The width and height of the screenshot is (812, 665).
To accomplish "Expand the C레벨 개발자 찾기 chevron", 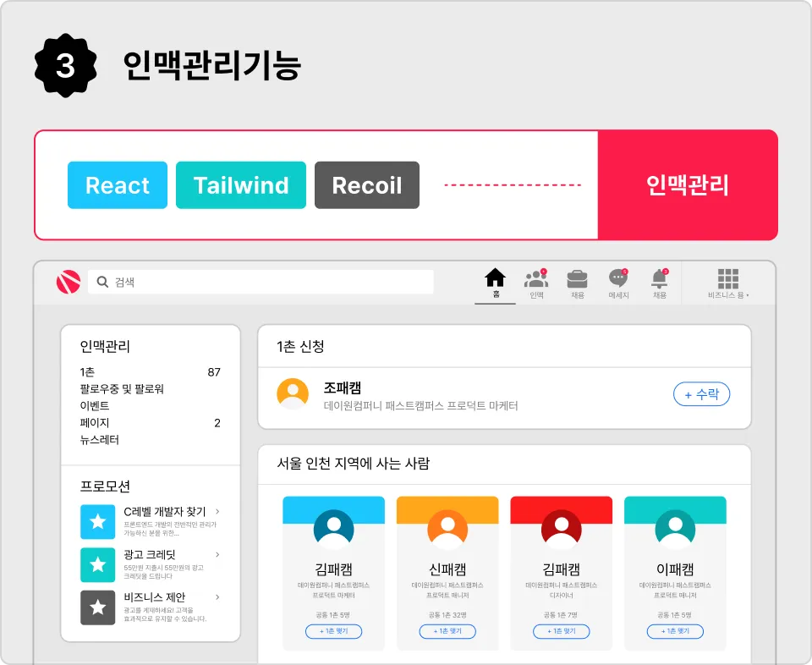I will (217, 511).
